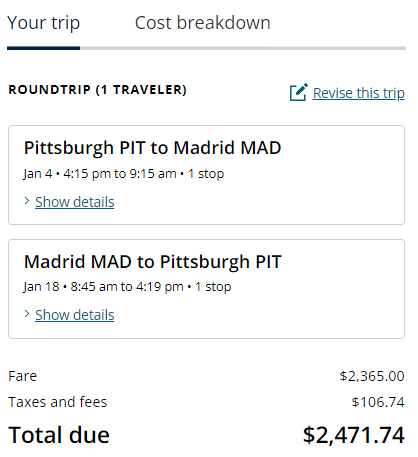The height and width of the screenshot is (457, 418).
Task: Click the Madrid MAD to Pittsburgh PIT heading
Action: (153, 261)
